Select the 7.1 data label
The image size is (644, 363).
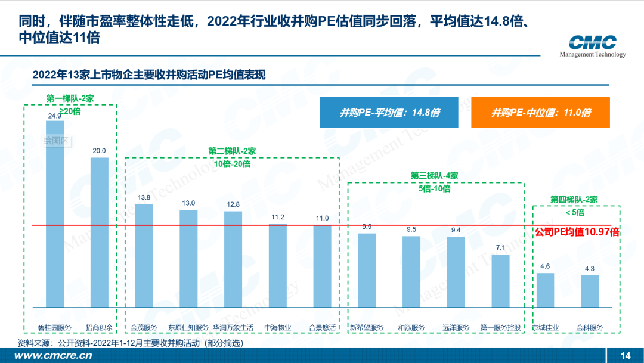click(500, 247)
